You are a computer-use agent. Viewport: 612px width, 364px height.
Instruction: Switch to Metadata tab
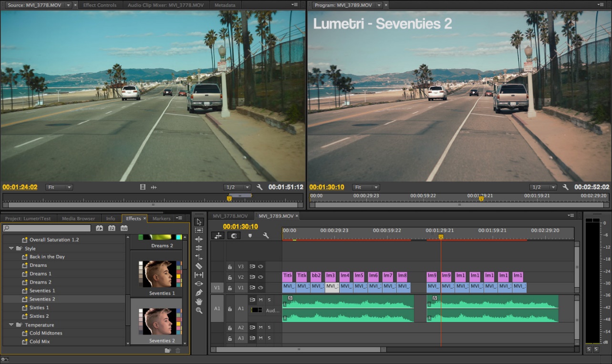pos(225,5)
